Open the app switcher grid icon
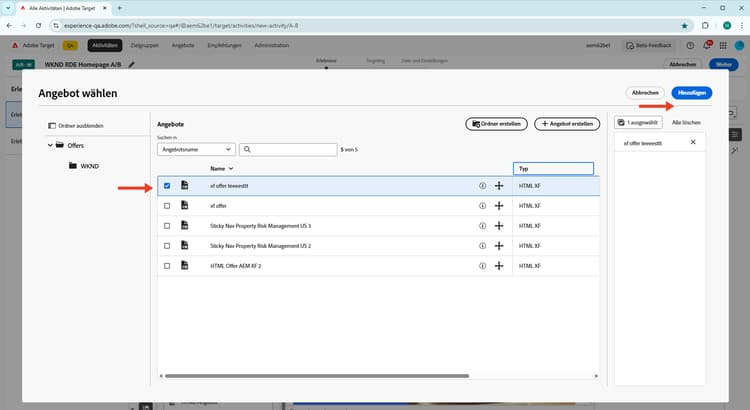Viewport: 750px width, 410px height. [723, 45]
